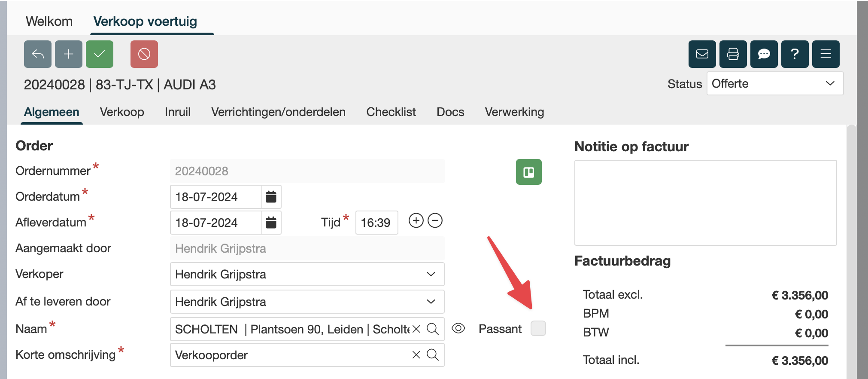Click the question mark help icon
Image resolution: width=868 pixels, height=379 pixels.
click(795, 54)
